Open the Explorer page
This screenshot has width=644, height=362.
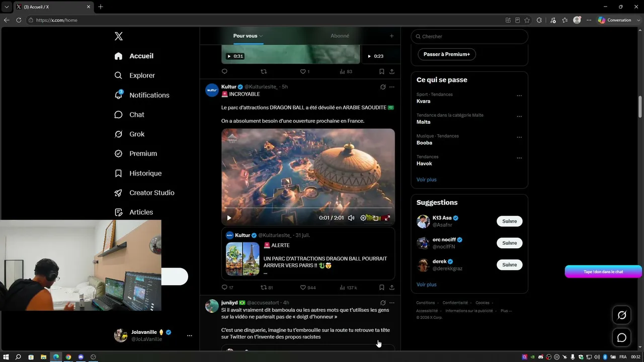(134, 75)
